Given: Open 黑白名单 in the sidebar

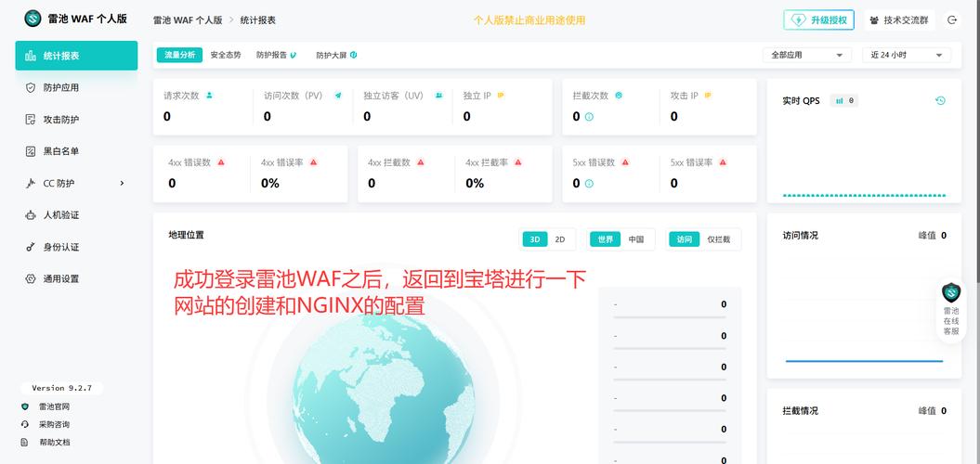Looking at the screenshot, I should click(x=76, y=151).
